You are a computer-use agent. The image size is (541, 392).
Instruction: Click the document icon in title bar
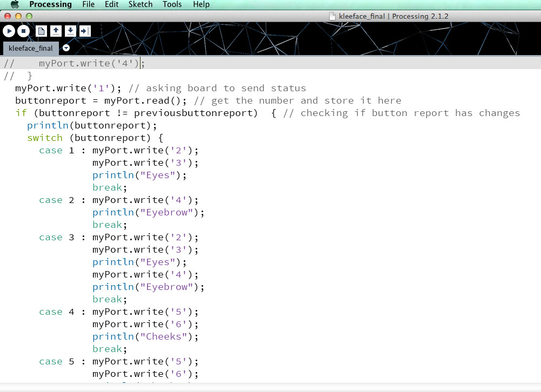click(332, 16)
